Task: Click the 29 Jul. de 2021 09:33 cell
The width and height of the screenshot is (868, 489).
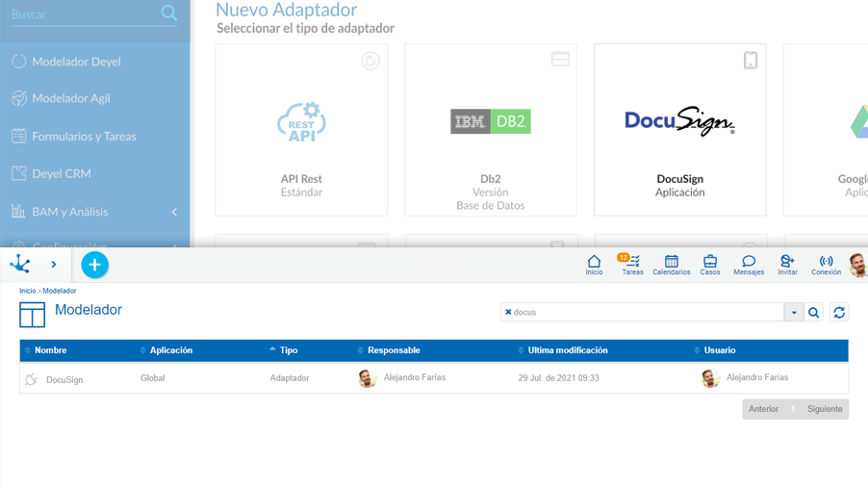Action: tap(558, 378)
